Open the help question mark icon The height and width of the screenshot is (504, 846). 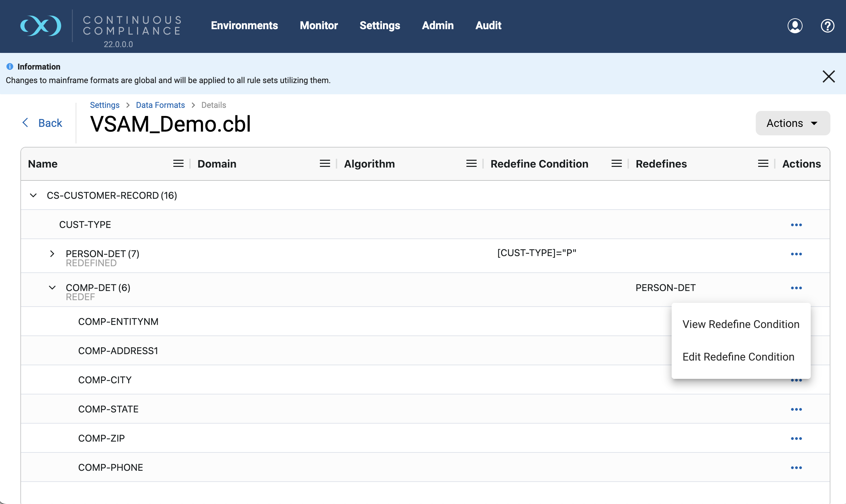tap(827, 26)
